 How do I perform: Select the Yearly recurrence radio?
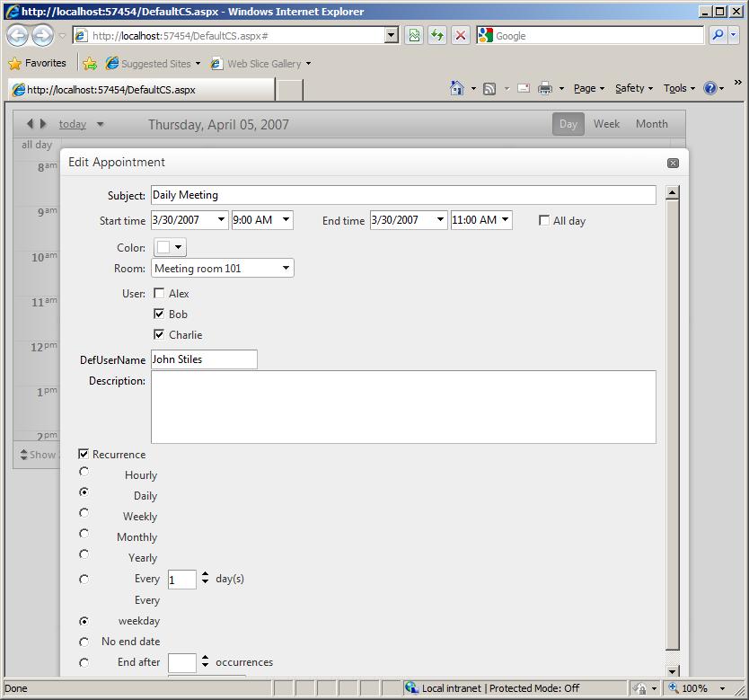pyautogui.click(x=84, y=554)
